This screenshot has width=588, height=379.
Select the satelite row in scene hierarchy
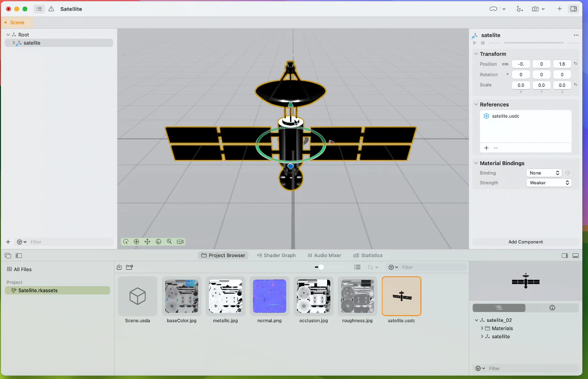(x=59, y=43)
